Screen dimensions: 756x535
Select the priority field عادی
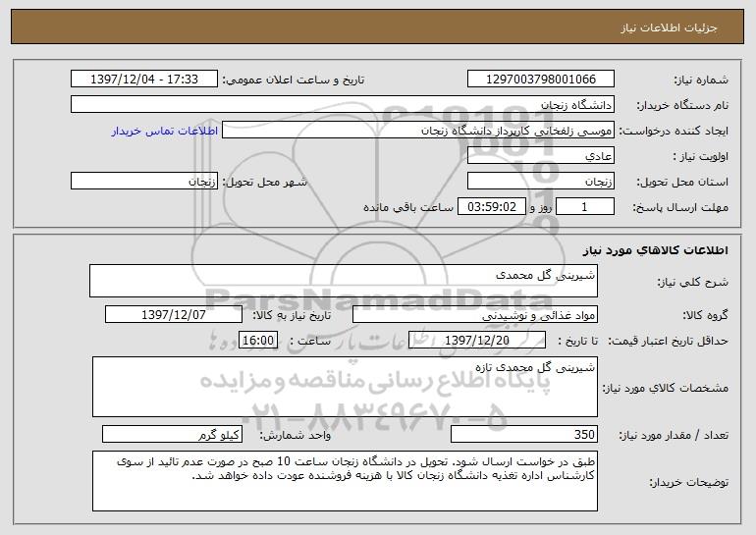540,156
